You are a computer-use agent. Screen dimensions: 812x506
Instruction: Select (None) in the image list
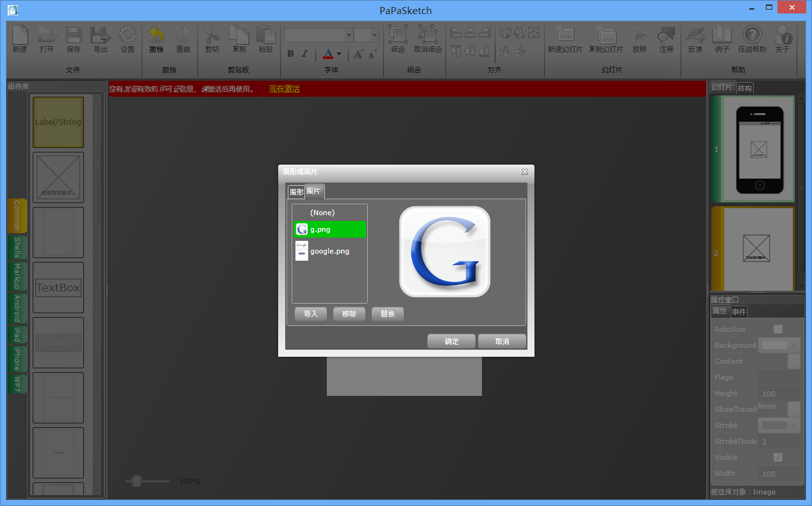point(330,213)
